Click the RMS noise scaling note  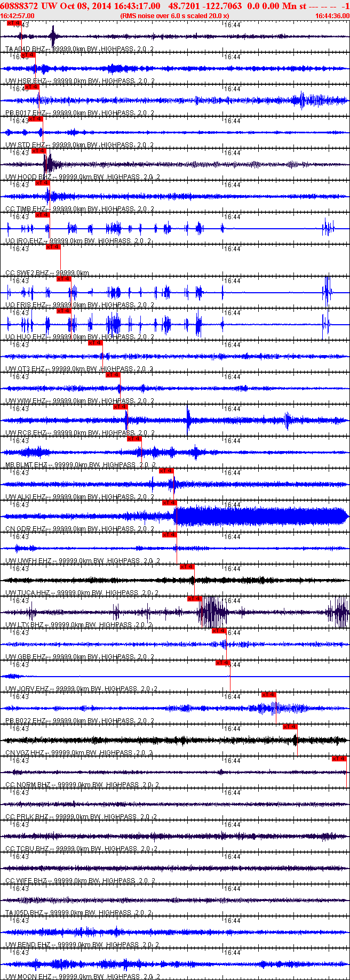tap(175, 16)
